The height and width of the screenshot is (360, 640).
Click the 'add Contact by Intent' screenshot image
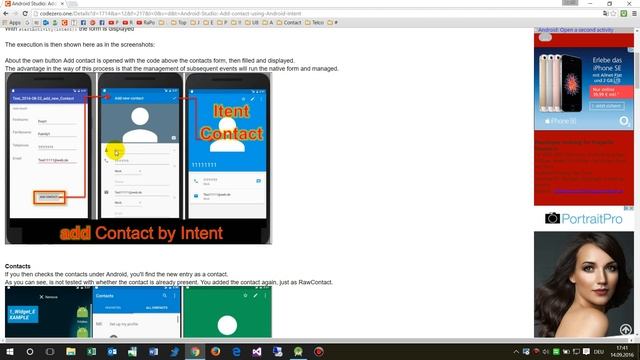[x=138, y=158]
